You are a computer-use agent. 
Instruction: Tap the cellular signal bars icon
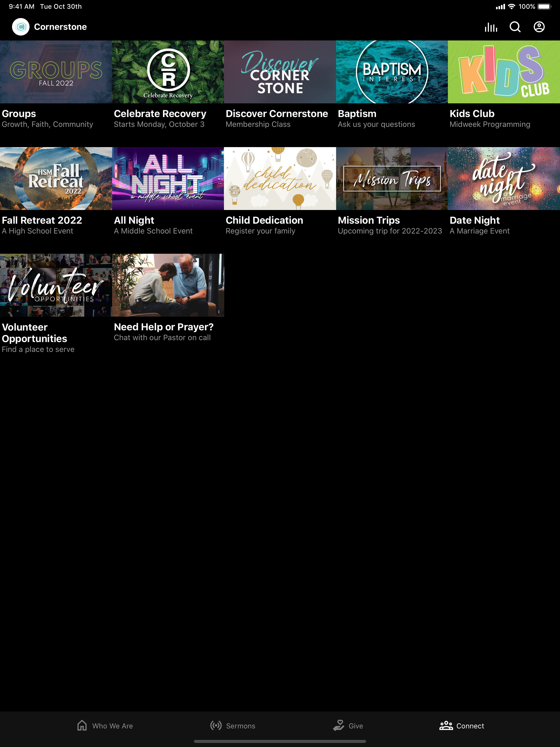(x=500, y=7)
